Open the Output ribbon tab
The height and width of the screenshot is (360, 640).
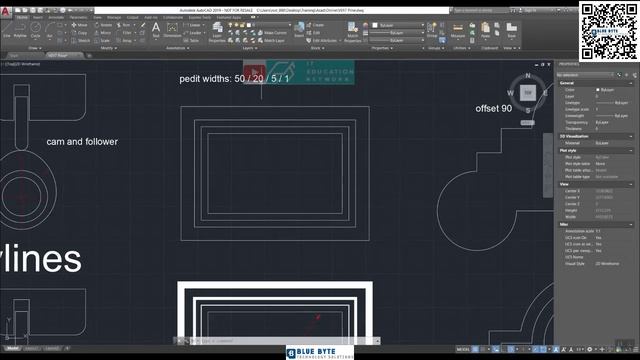pos(132,18)
